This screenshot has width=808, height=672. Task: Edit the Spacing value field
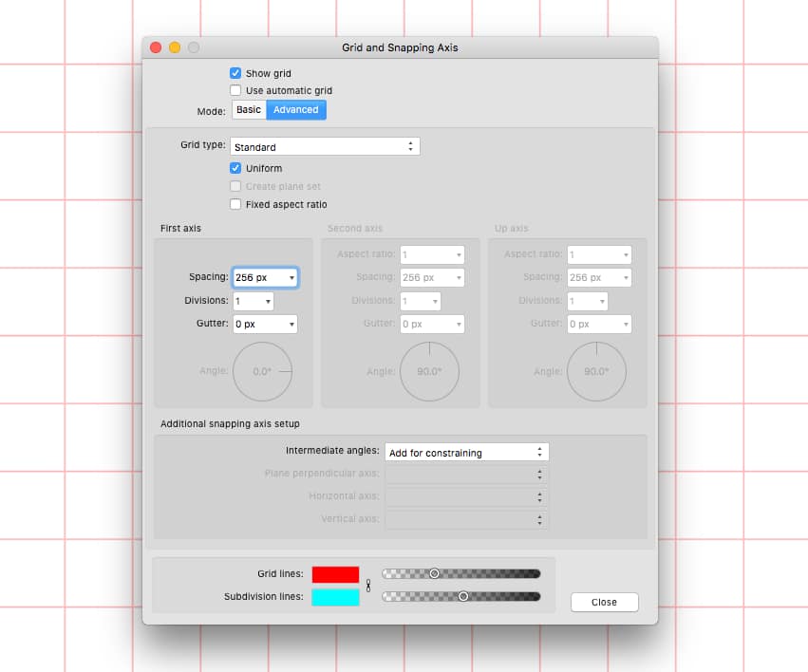click(x=256, y=277)
